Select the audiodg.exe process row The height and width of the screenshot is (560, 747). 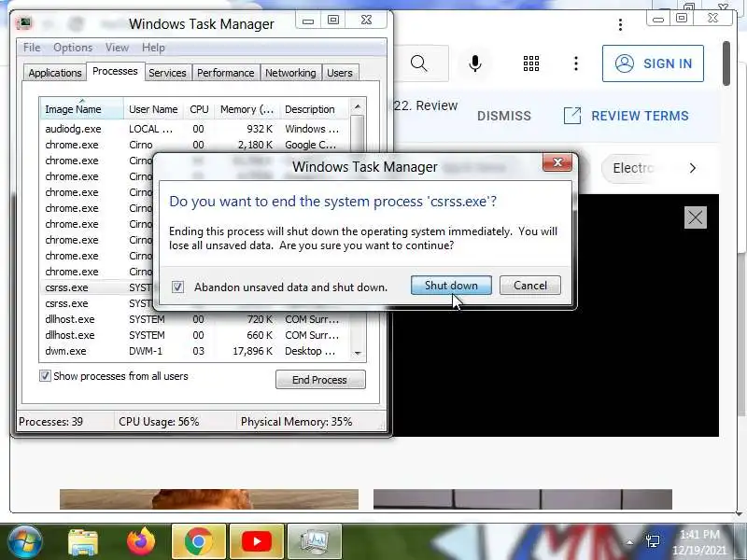[194, 129]
